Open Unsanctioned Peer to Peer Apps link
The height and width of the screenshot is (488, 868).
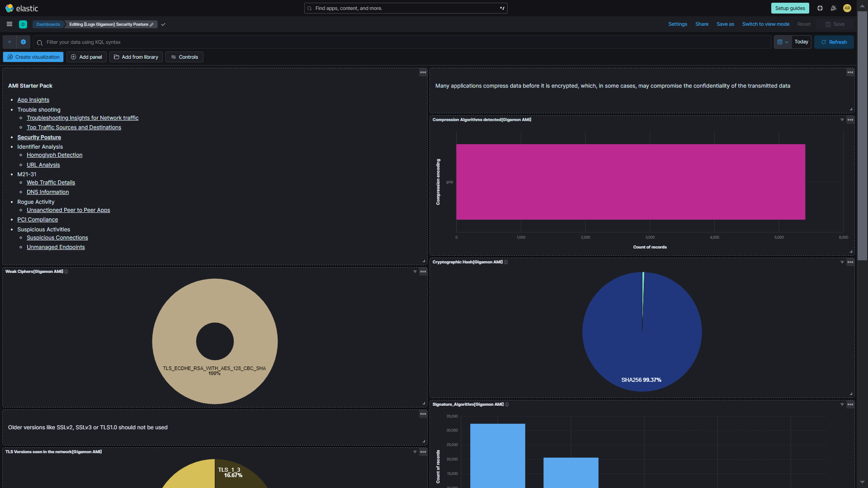[68, 210]
